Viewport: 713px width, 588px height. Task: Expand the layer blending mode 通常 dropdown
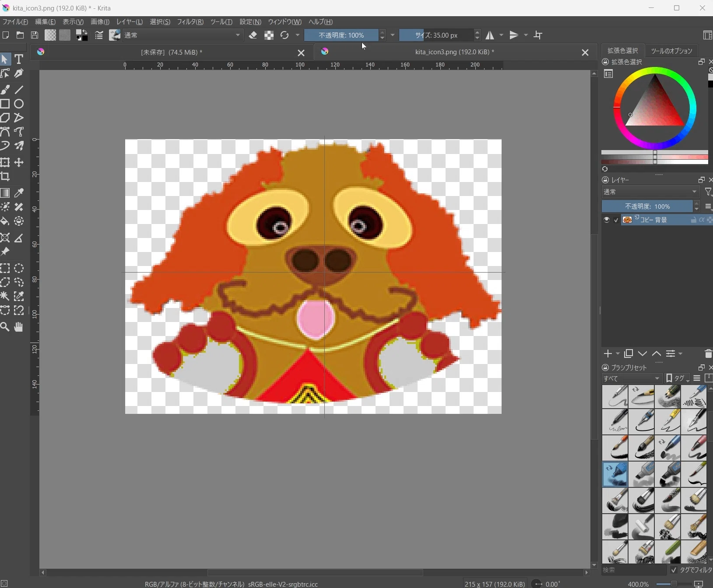[x=650, y=192]
